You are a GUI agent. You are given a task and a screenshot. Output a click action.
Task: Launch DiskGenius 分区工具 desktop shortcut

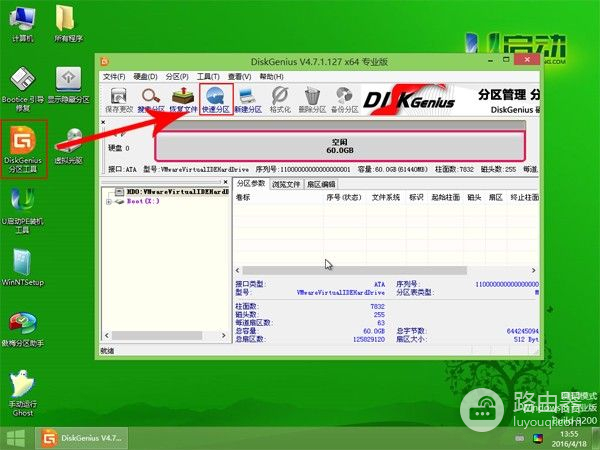(x=23, y=149)
